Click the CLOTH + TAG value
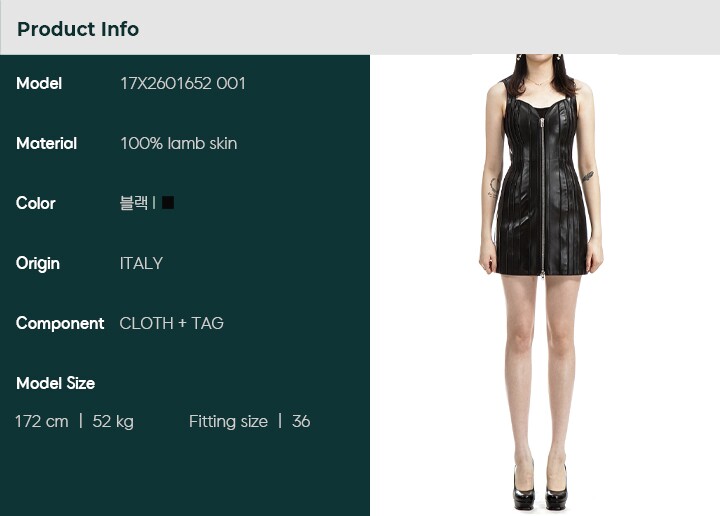This screenshot has width=720, height=516. tap(171, 323)
